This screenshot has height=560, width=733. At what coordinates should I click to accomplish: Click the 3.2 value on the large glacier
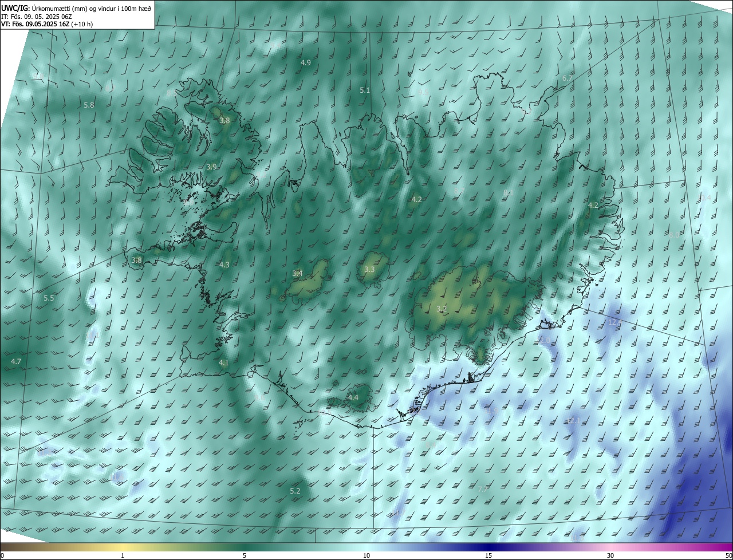[x=442, y=309]
